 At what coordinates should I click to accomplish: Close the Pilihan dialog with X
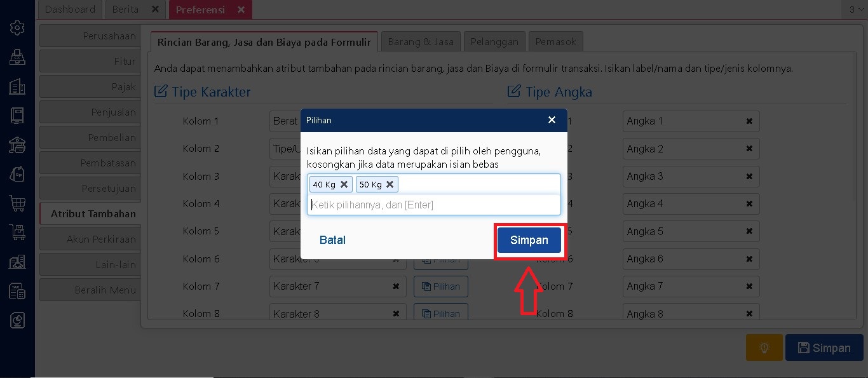pyautogui.click(x=552, y=120)
